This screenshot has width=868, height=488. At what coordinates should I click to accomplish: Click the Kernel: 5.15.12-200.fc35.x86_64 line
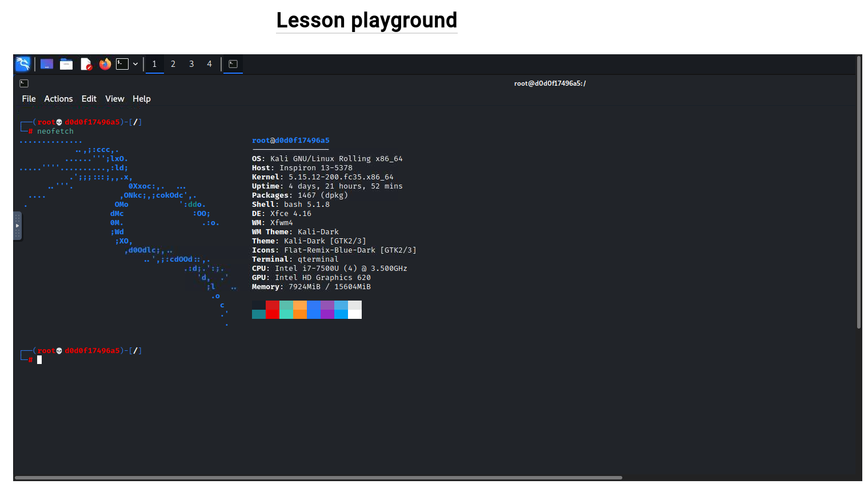(323, 177)
